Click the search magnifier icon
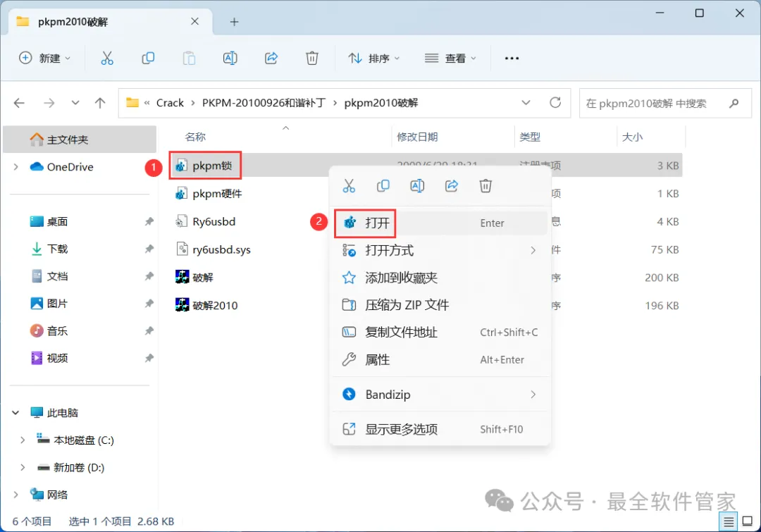The image size is (761, 532). 734,103
